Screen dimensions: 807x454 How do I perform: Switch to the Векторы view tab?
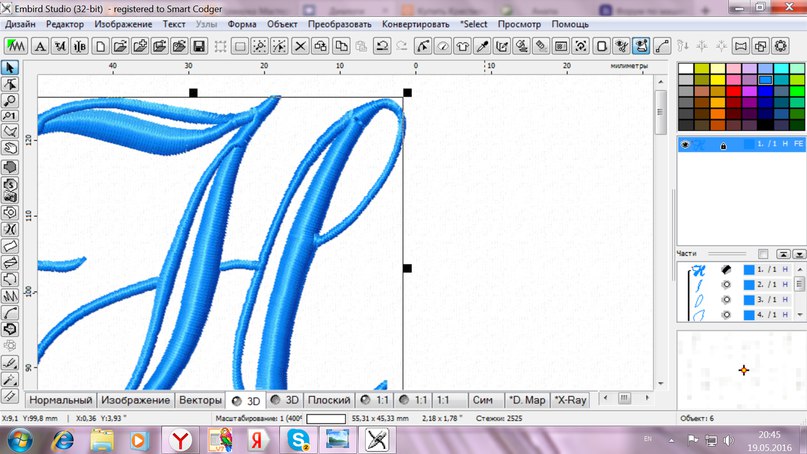click(x=201, y=400)
